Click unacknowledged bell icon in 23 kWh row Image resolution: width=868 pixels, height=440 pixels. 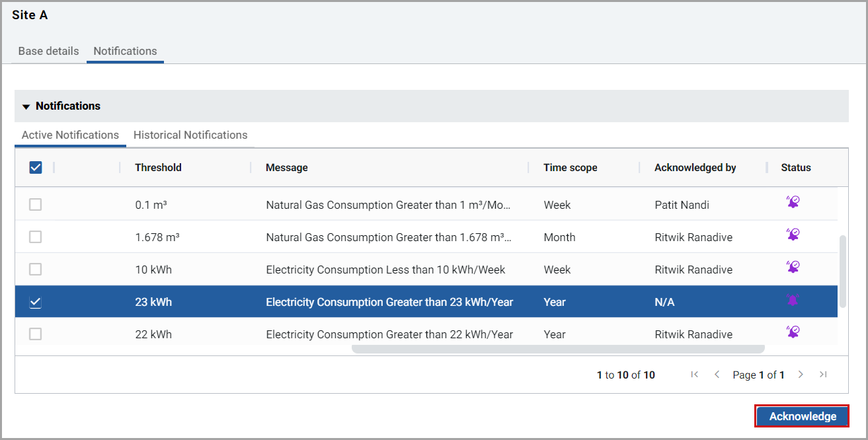pyautogui.click(x=793, y=301)
